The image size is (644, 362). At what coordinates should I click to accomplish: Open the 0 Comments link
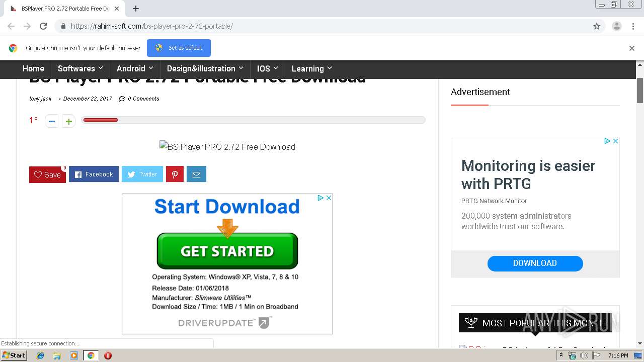[x=139, y=99]
